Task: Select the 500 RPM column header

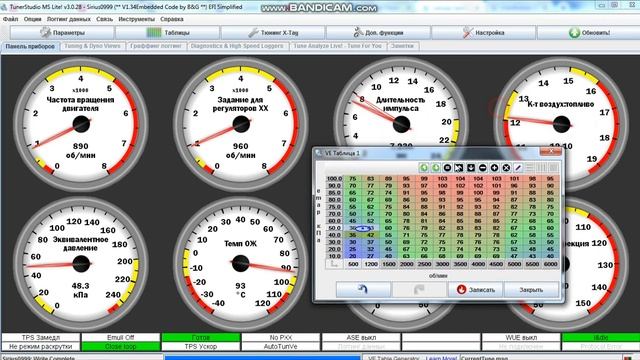Action: click(x=353, y=264)
